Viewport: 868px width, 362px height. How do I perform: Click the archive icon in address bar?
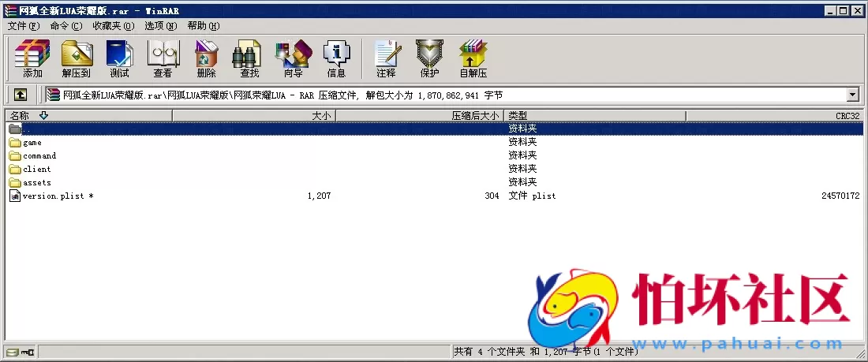point(53,95)
